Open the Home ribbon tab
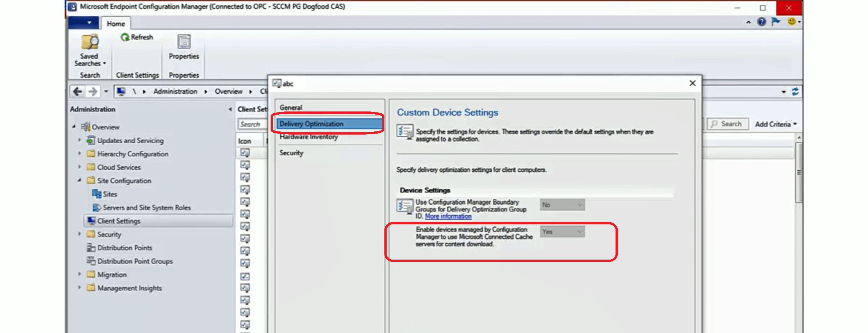The image size is (868, 333). [x=116, y=24]
